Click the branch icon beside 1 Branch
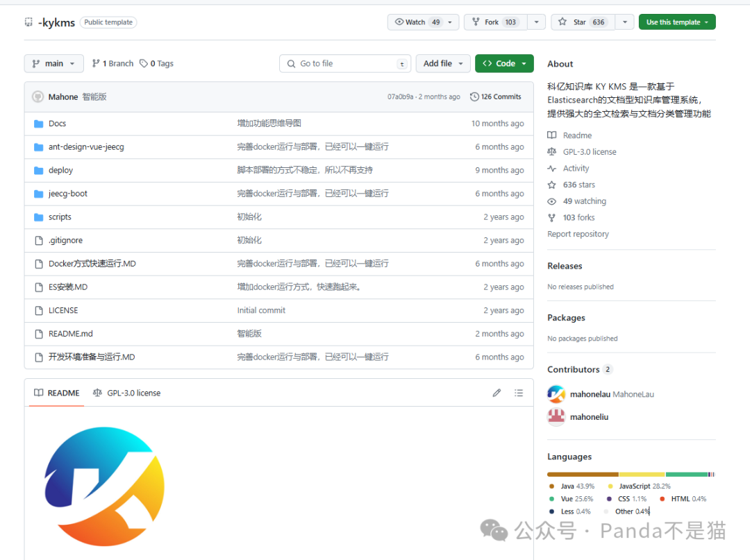Screen dimensions: 750x560 [x=96, y=63]
